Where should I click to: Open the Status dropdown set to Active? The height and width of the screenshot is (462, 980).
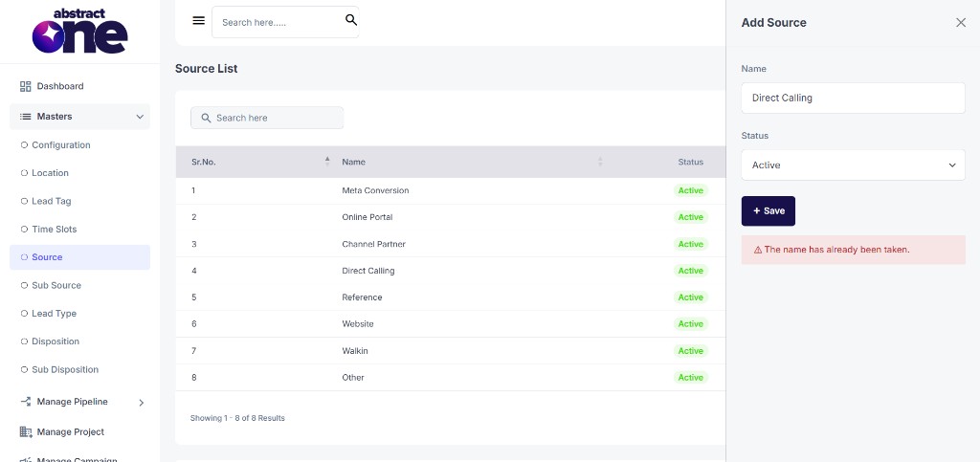pos(853,165)
